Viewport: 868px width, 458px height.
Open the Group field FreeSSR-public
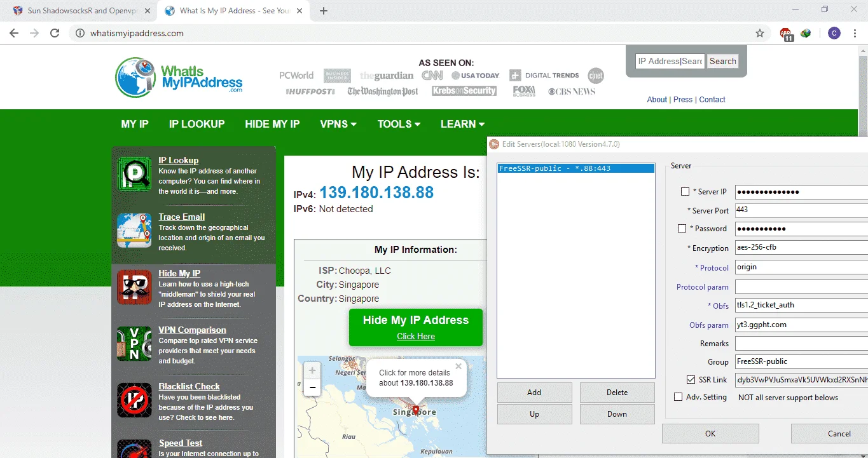(x=801, y=361)
